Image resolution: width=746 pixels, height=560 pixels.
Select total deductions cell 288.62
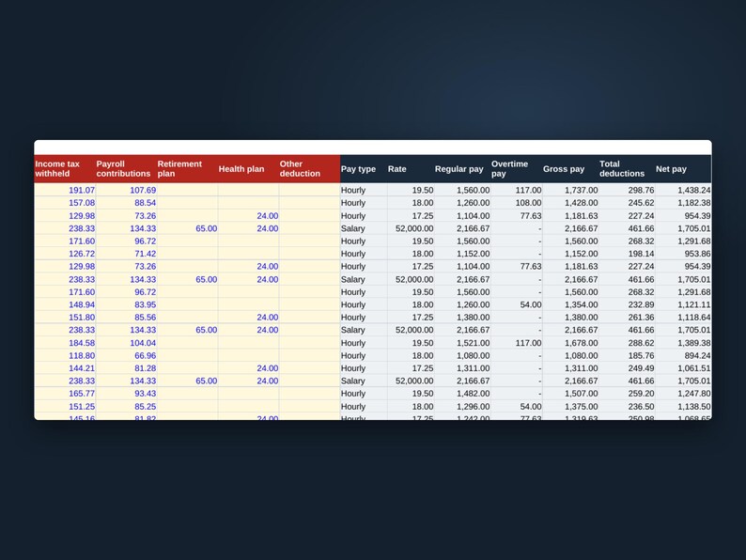point(627,343)
